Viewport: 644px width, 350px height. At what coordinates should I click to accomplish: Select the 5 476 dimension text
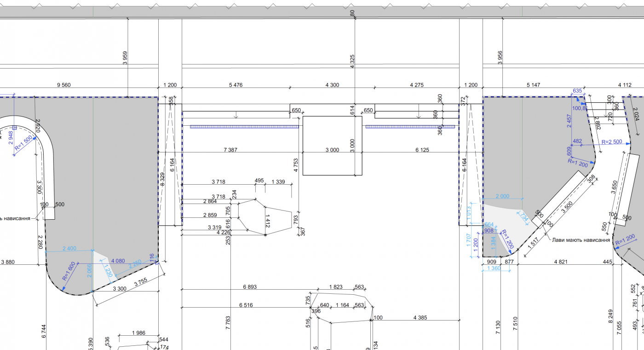[x=236, y=85]
